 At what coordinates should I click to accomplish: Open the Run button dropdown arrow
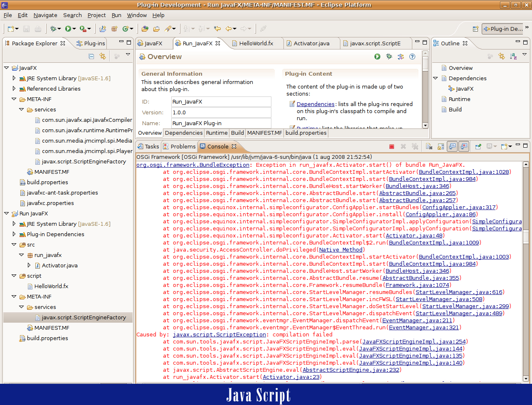click(x=74, y=29)
